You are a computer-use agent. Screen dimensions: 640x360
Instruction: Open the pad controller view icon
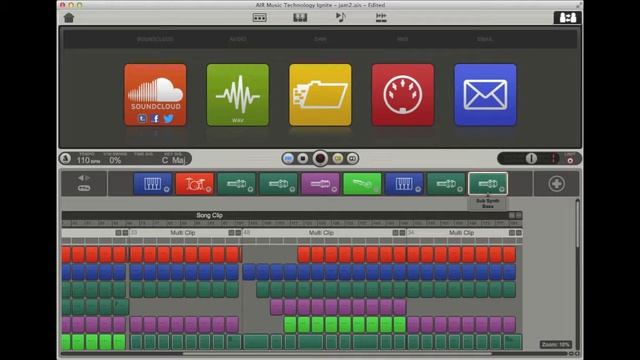pyautogui.click(x=260, y=18)
